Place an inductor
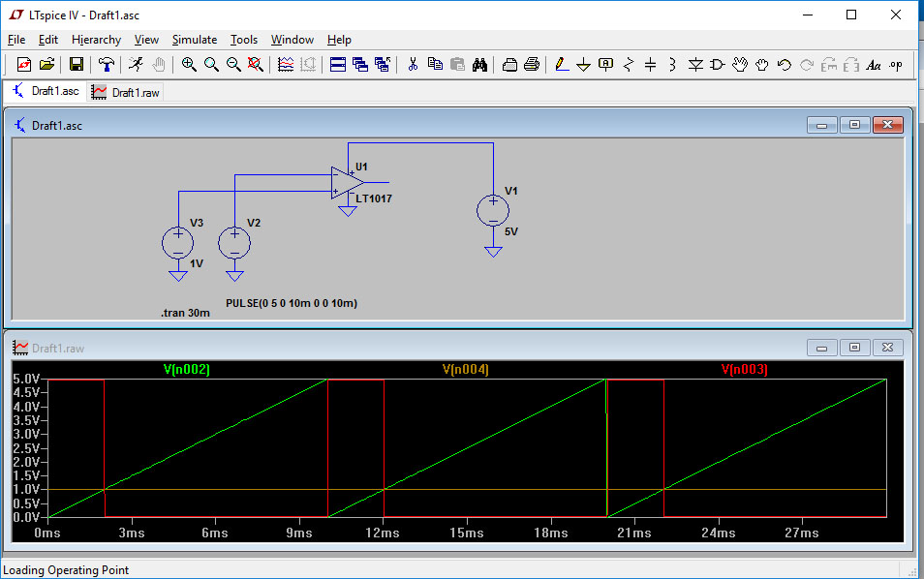The width and height of the screenshot is (924, 579). (672, 64)
